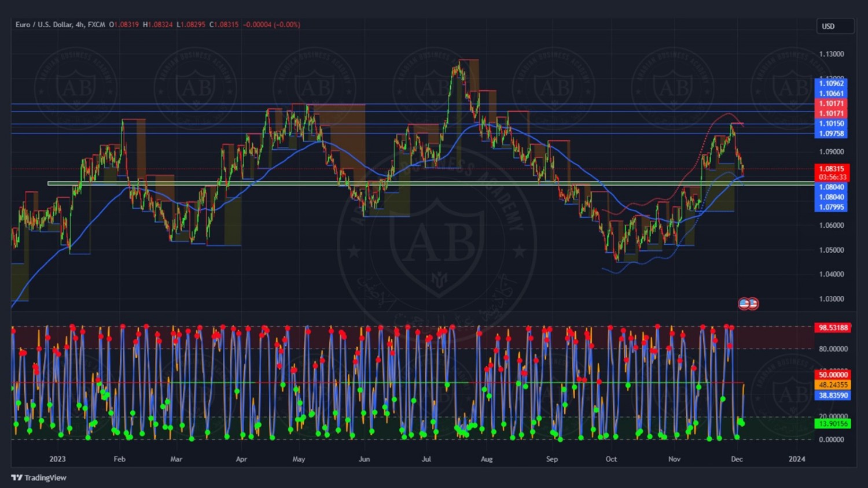Select the orange 48.24355 indicator value
868x488 pixels.
click(x=833, y=385)
